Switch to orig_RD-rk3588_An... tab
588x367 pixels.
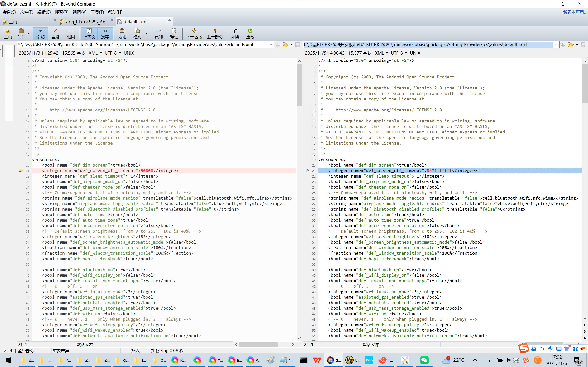[x=87, y=22]
